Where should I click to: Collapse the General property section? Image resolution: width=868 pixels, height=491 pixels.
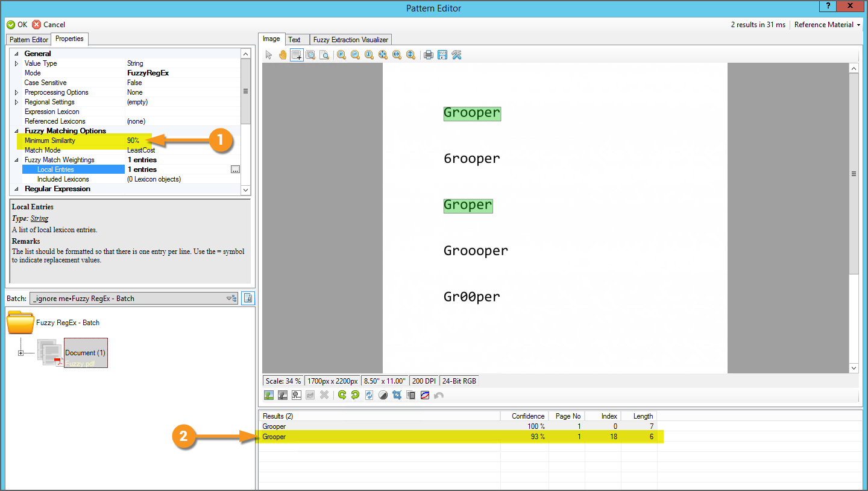[16, 54]
